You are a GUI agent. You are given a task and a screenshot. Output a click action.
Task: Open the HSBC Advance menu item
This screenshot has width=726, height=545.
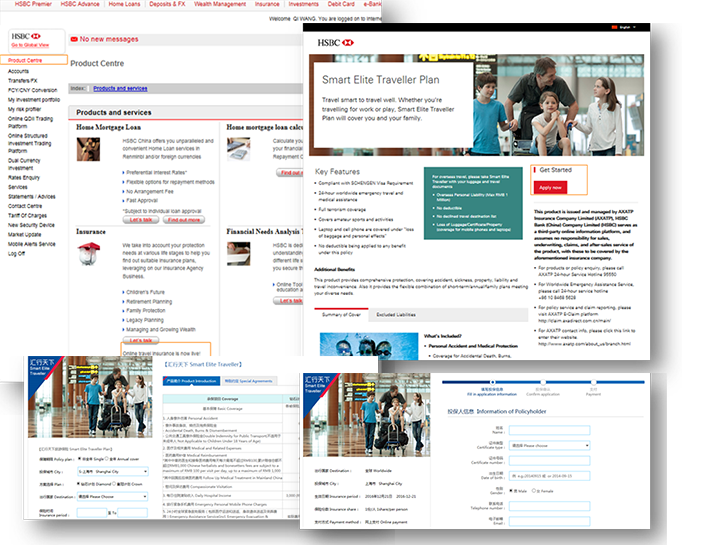(80, 4)
